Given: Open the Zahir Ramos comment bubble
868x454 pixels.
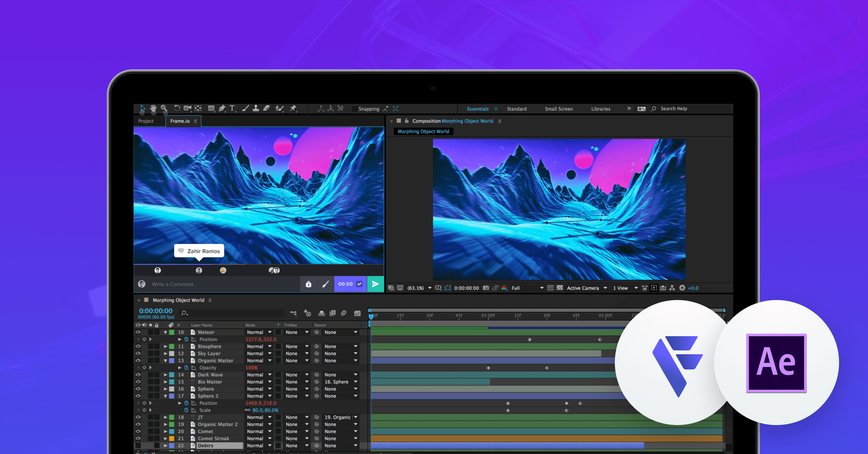Looking at the screenshot, I should click(199, 251).
